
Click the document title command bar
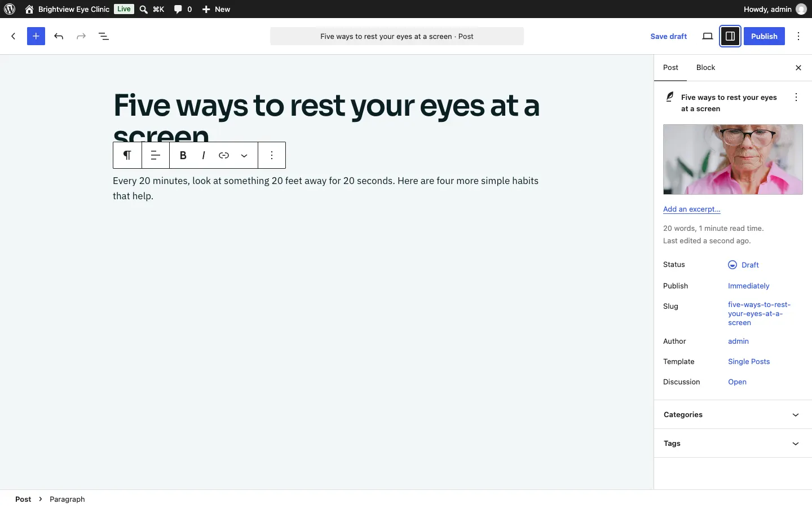(397, 36)
